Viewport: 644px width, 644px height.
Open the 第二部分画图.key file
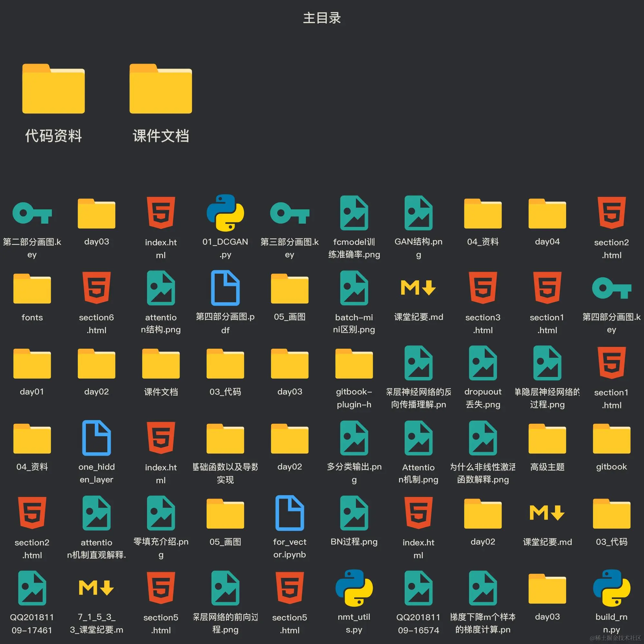click(x=32, y=213)
